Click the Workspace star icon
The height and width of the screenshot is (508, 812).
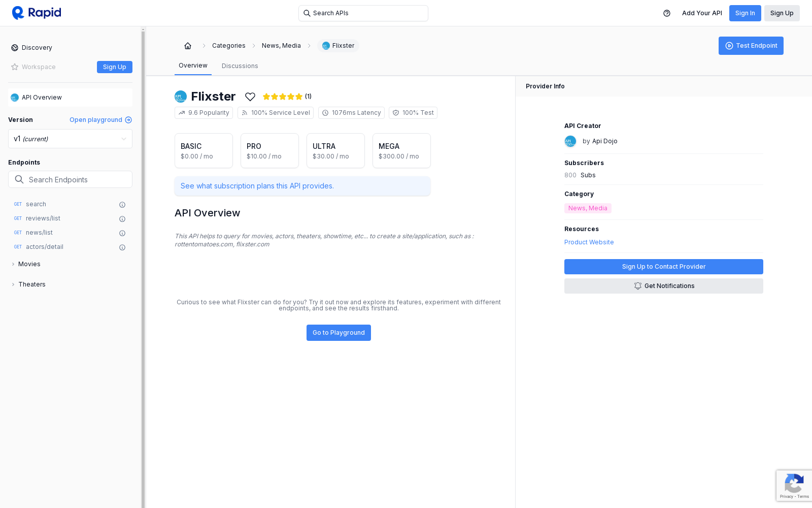[x=15, y=67]
